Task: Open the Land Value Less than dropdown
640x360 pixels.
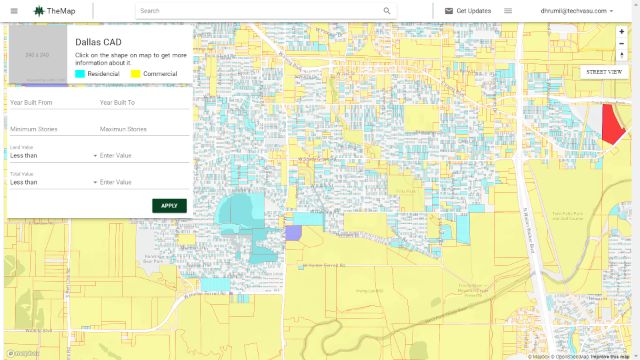Action: point(53,156)
